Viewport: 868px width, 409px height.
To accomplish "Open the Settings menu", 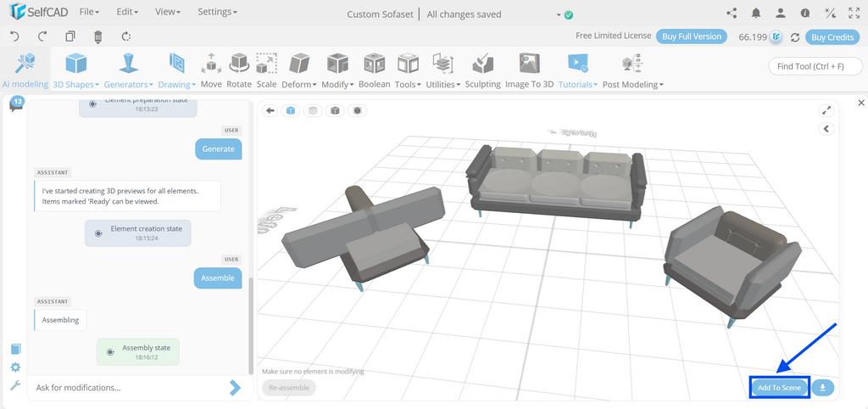I will pos(217,12).
